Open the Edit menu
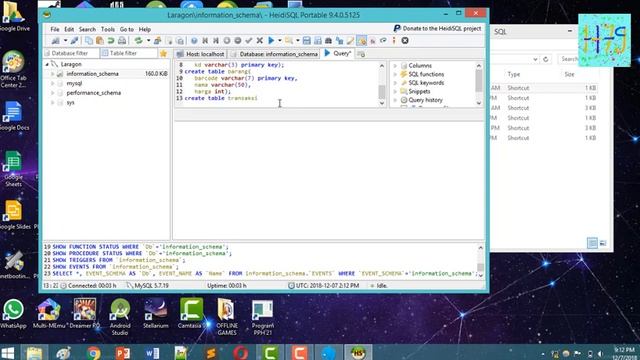The image size is (640, 360). coord(69,29)
